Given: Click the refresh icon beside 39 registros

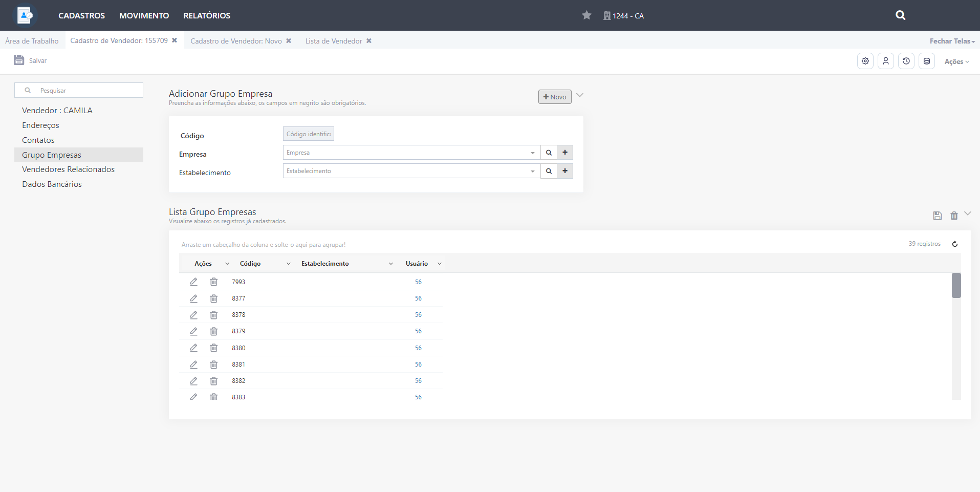Looking at the screenshot, I should [955, 244].
